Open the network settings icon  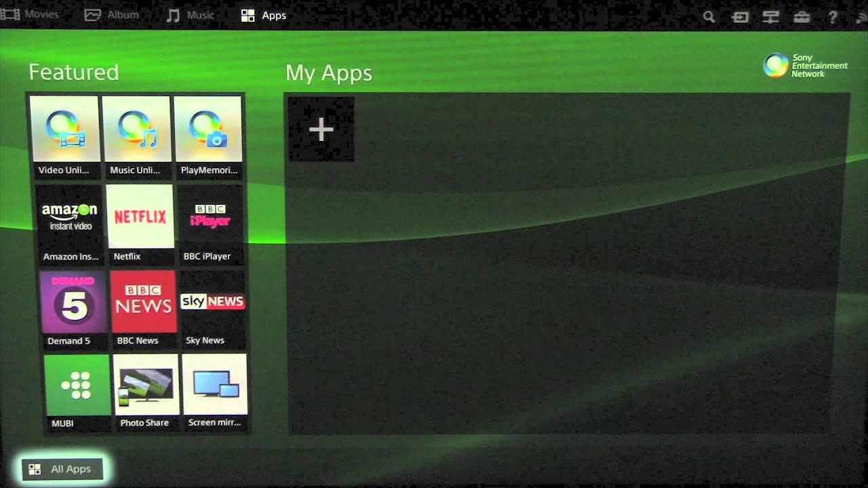(x=770, y=17)
